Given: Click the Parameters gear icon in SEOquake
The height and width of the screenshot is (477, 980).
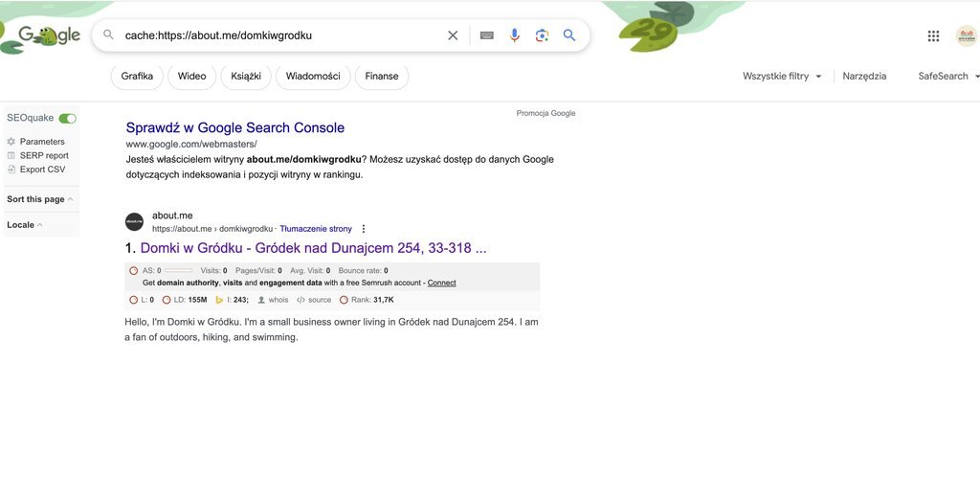Looking at the screenshot, I should click(11, 142).
